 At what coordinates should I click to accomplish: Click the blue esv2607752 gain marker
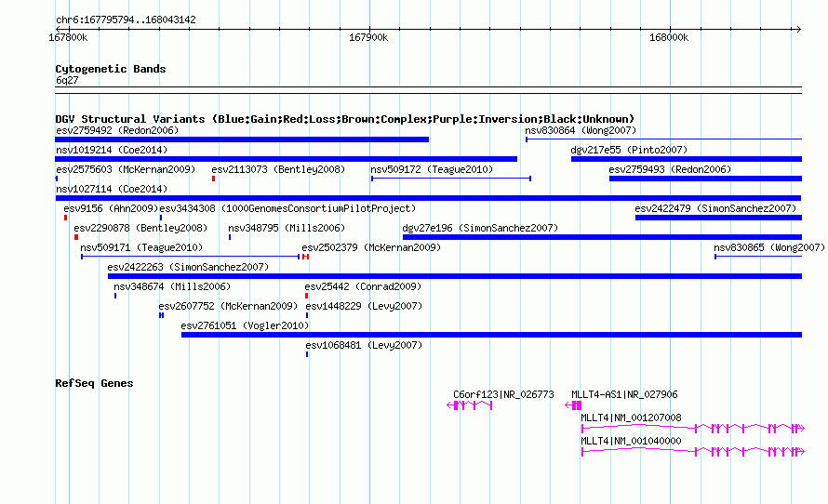(x=162, y=315)
